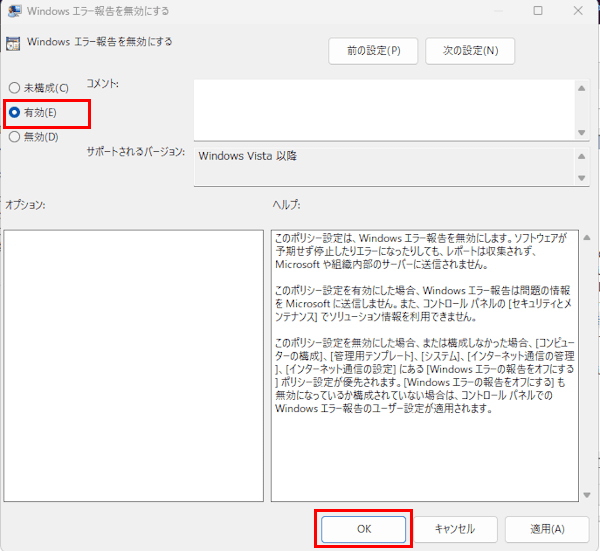Maximize the dialog window
Viewport: 600px width, 551px height.
538,10
